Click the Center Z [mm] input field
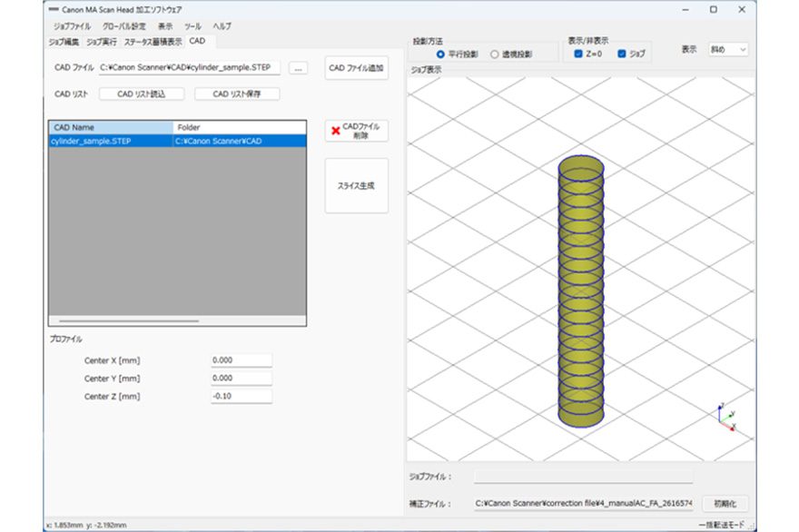799x532 pixels. click(242, 397)
